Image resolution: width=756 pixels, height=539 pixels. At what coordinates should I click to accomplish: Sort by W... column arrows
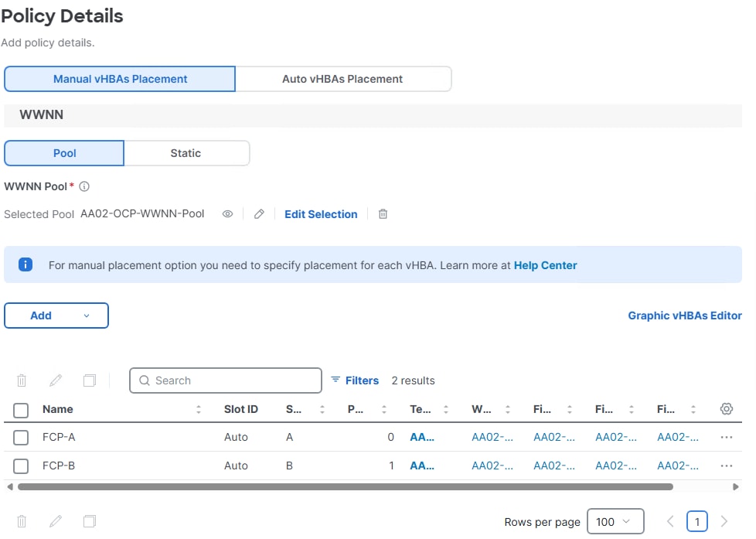pyautogui.click(x=508, y=409)
